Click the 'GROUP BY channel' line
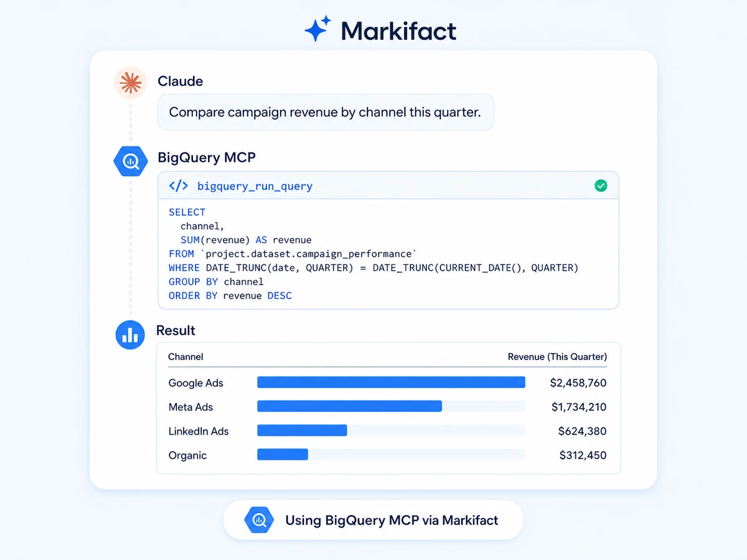747x560 pixels. pos(216,281)
